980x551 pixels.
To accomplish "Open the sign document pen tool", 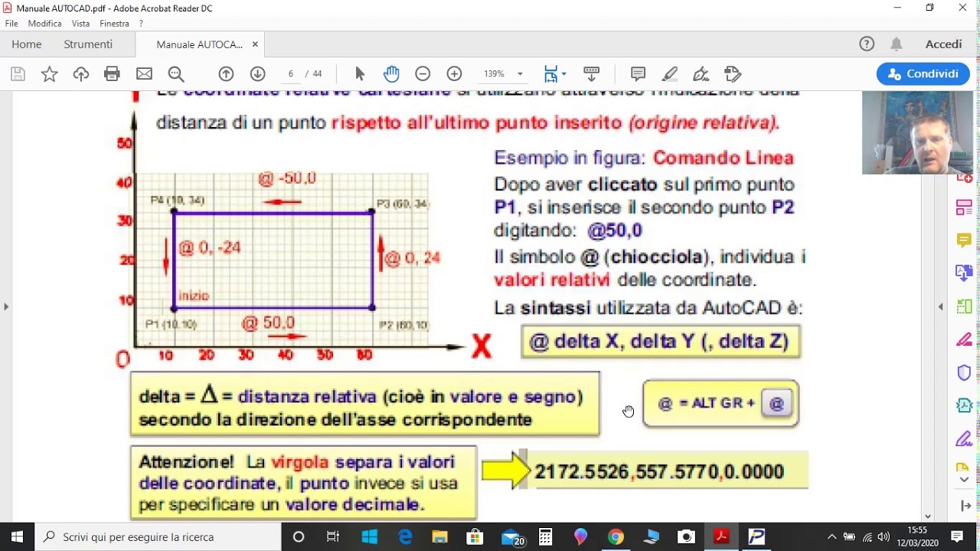I will click(701, 74).
